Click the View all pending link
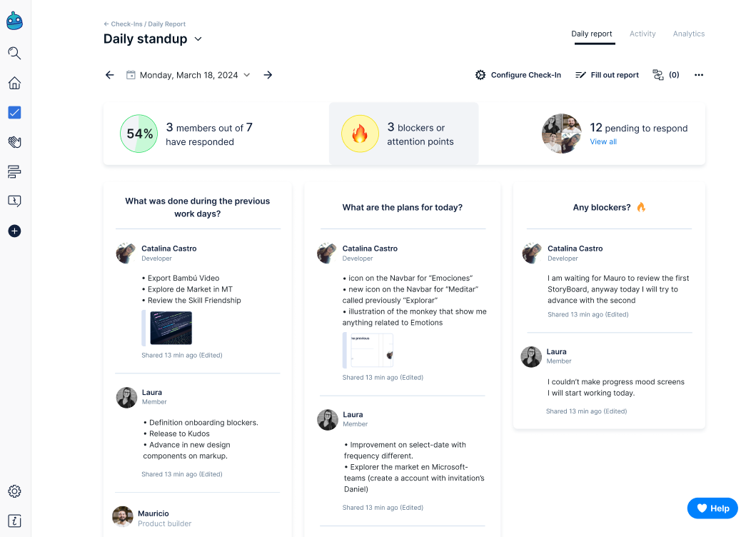 pyautogui.click(x=603, y=141)
